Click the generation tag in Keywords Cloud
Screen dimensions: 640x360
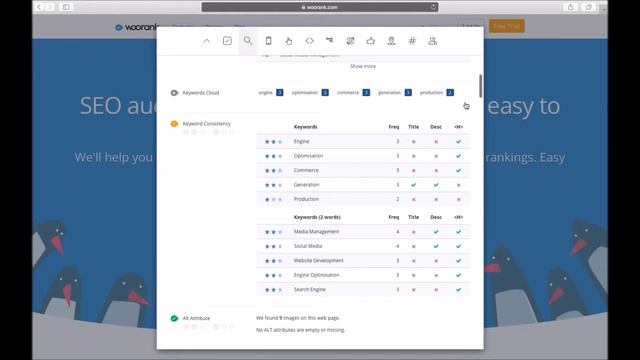[x=395, y=93]
